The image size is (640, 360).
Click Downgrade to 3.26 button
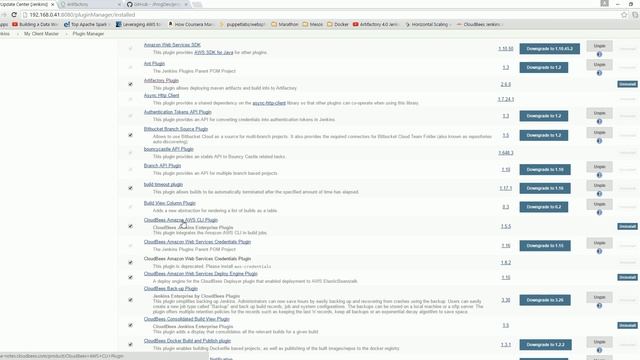pyautogui.click(x=545, y=300)
